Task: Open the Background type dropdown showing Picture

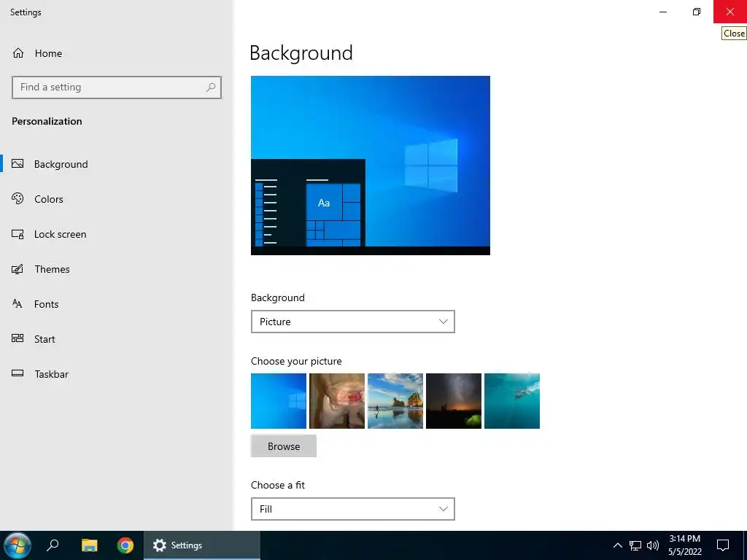Action: click(352, 322)
